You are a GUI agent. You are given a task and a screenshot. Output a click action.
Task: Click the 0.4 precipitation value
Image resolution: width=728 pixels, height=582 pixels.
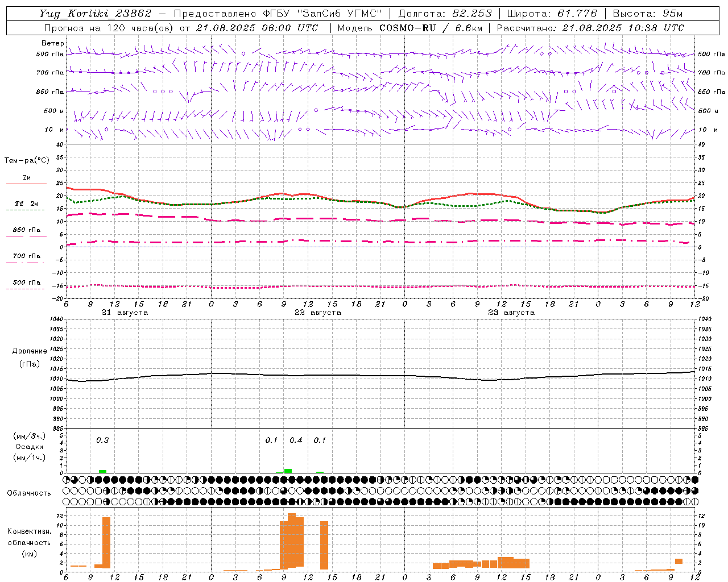tap(296, 440)
